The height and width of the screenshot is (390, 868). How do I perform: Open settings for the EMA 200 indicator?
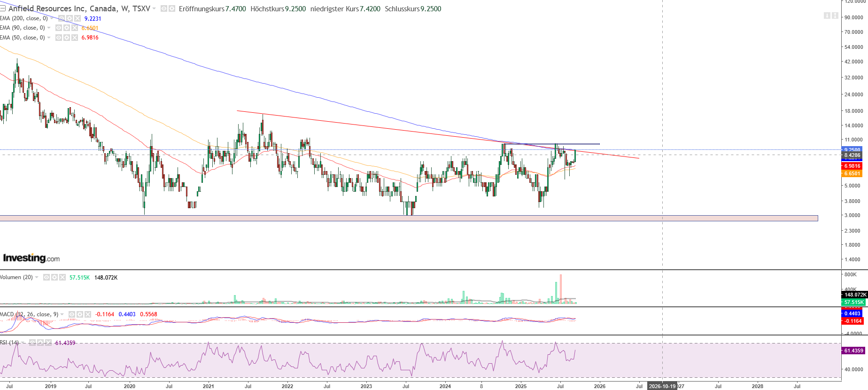70,18
